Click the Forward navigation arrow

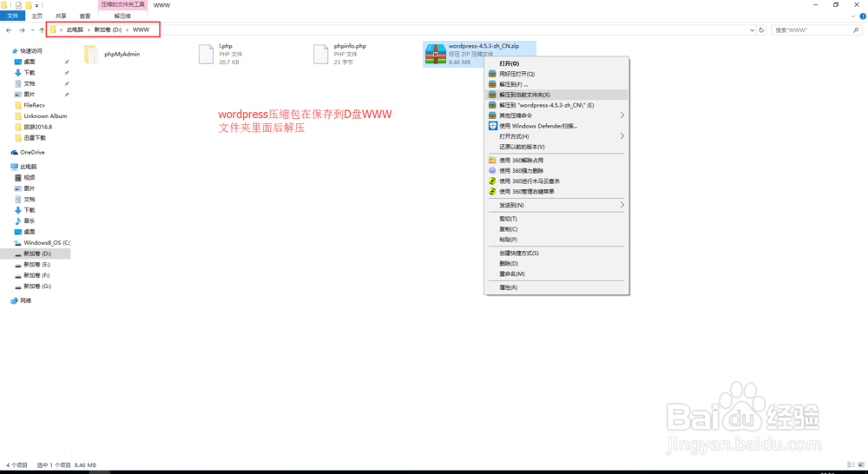pyautogui.click(x=22, y=30)
